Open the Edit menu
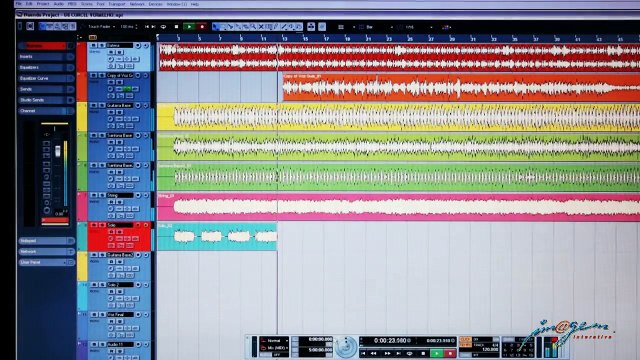The width and height of the screenshot is (640, 360). click(x=29, y=4)
